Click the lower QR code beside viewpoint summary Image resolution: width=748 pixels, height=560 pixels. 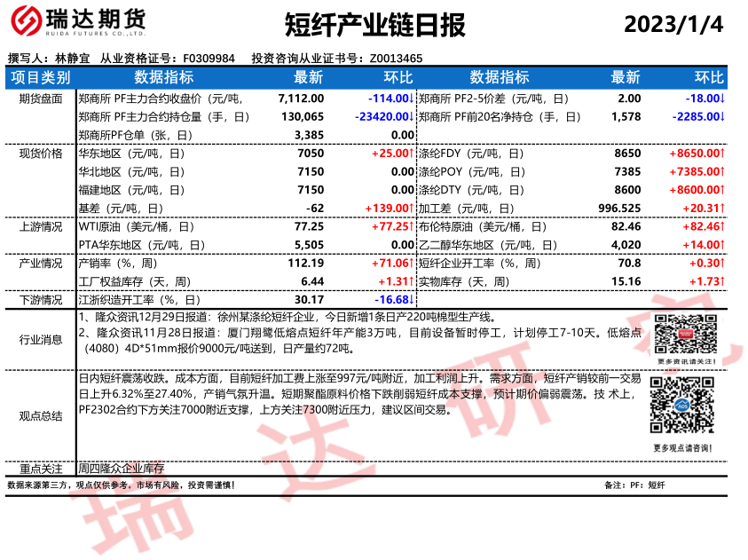tap(681, 404)
